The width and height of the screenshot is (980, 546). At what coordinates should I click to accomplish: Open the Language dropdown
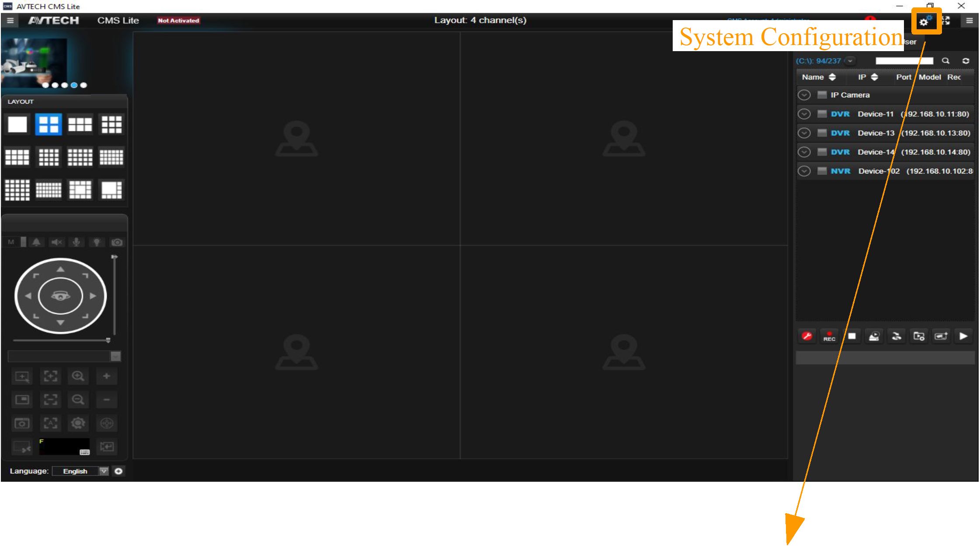(x=104, y=471)
